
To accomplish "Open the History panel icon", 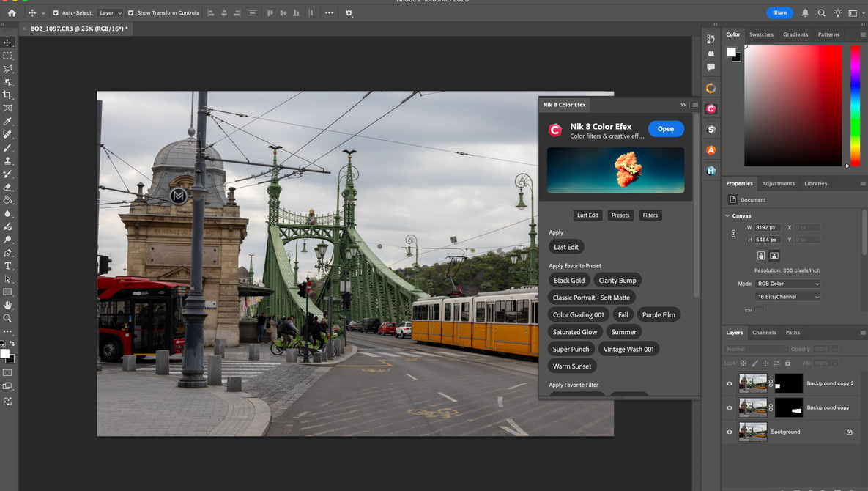I will [x=711, y=39].
